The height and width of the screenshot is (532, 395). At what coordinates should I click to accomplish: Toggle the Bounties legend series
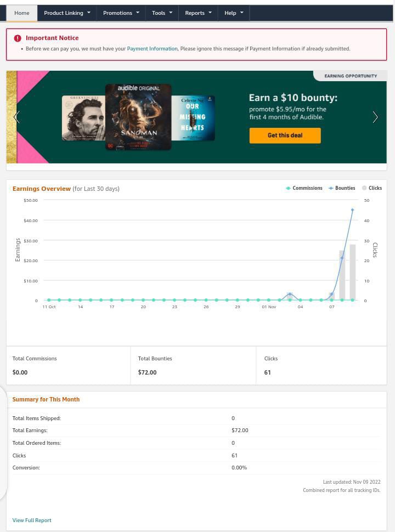pyautogui.click(x=342, y=188)
